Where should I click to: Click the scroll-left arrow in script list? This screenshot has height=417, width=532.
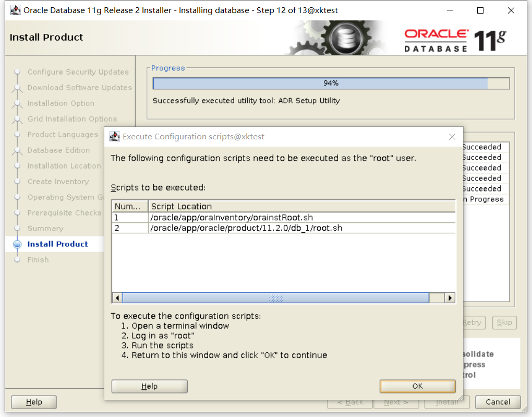tap(117, 298)
